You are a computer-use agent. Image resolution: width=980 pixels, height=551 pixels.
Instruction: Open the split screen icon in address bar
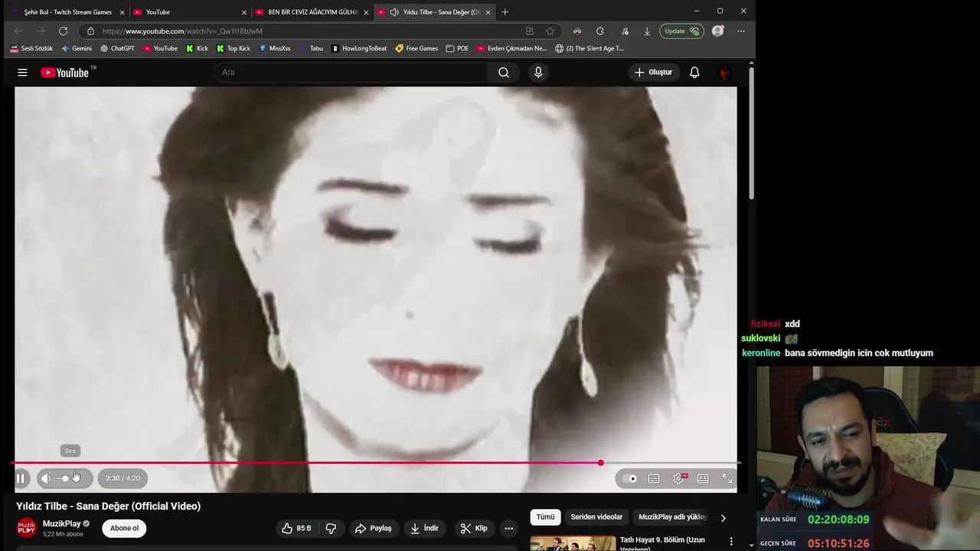pos(530,31)
